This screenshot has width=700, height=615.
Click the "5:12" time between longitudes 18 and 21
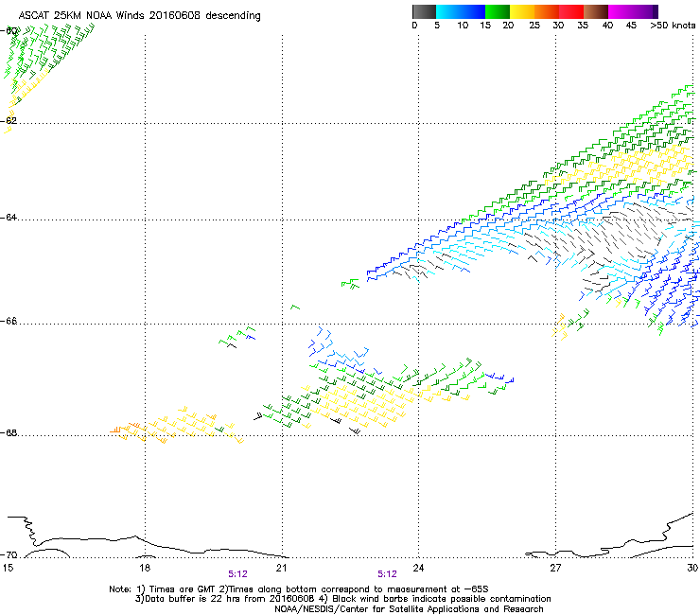237,574
